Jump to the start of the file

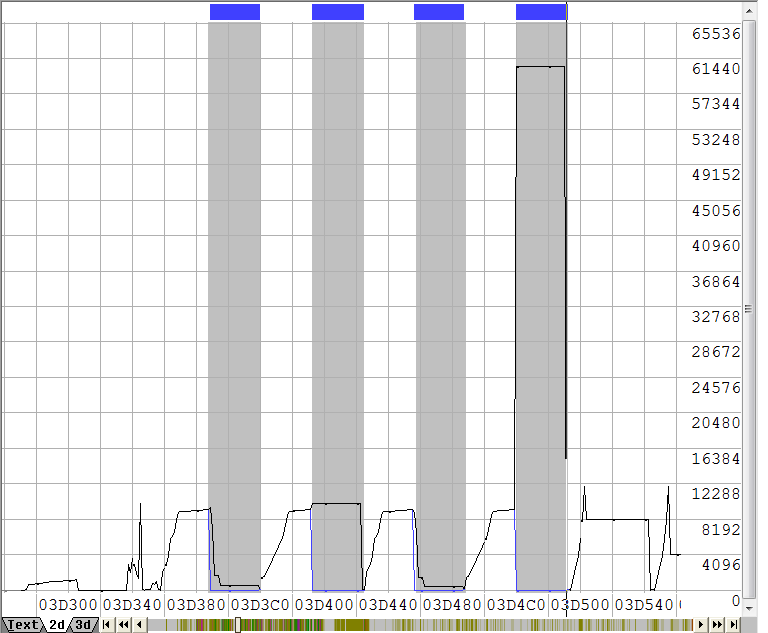pos(106,625)
